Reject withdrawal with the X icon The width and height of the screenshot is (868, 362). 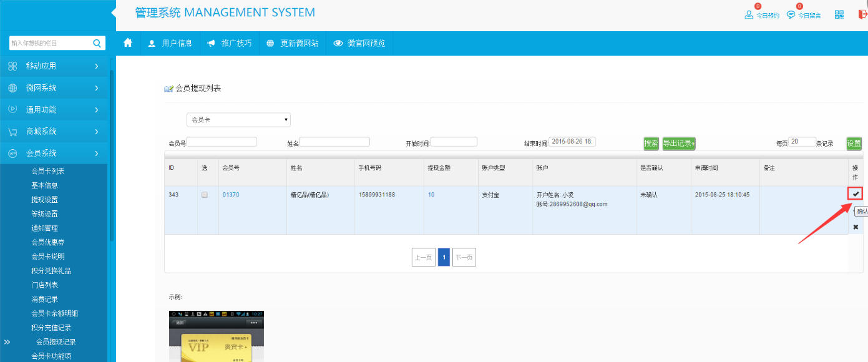pyautogui.click(x=856, y=227)
